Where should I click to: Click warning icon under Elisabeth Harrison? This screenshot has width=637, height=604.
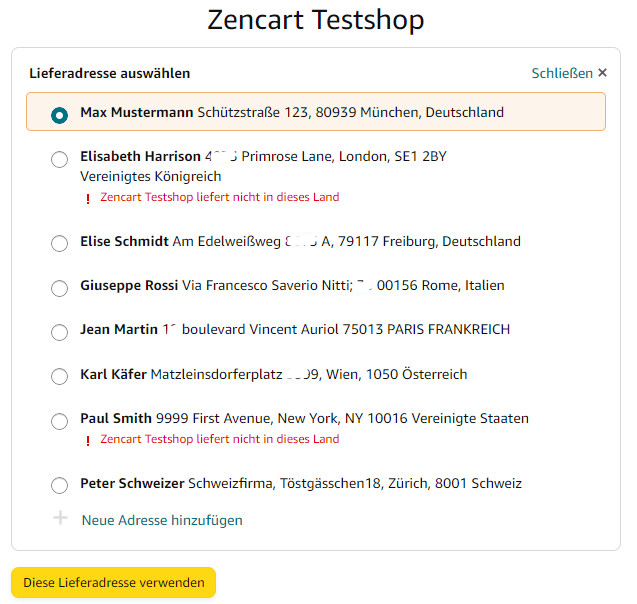(88, 199)
